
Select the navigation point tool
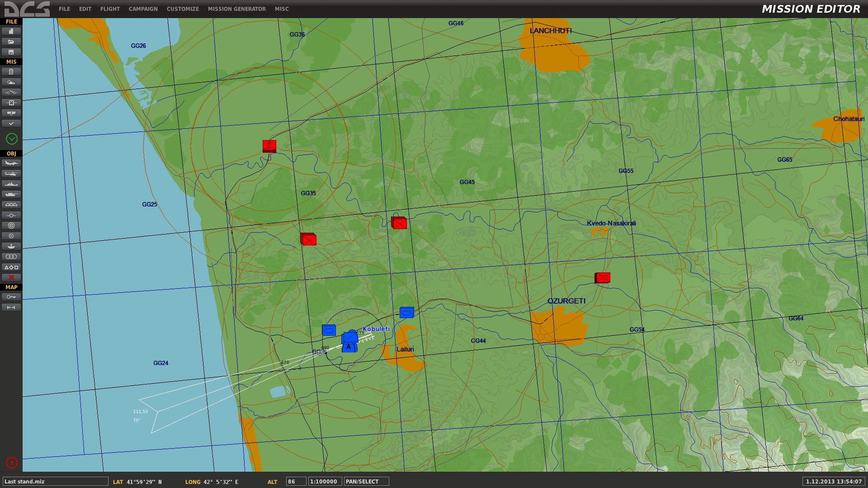11,215
